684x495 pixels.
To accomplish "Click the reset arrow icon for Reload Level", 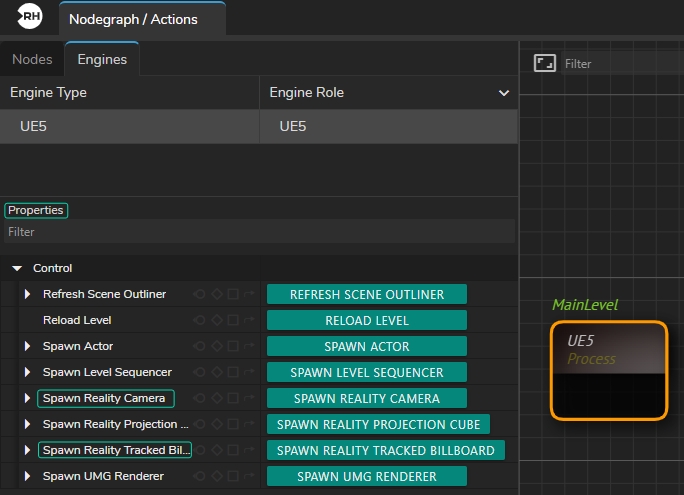I will pos(249,320).
